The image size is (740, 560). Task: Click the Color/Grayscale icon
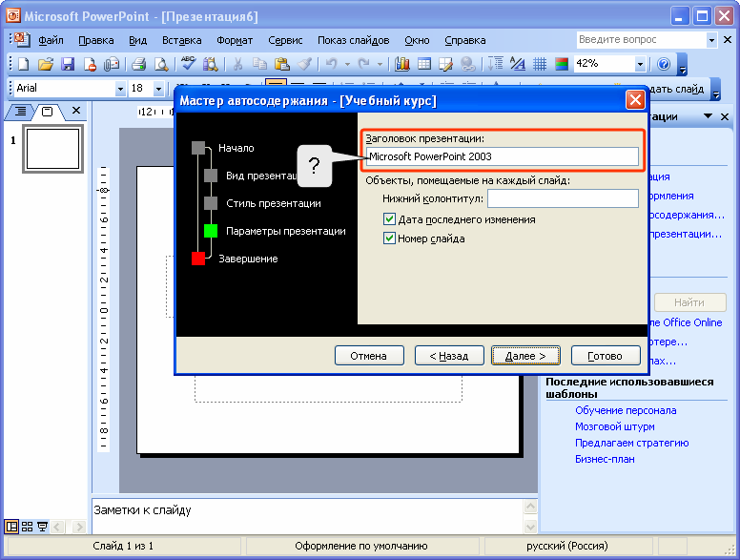pos(562,64)
